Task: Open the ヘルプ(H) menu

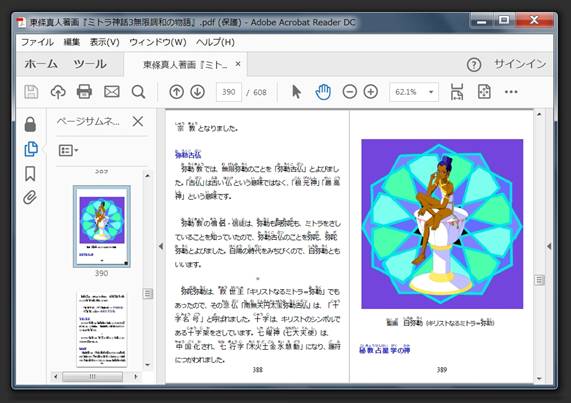Action: [x=215, y=42]
